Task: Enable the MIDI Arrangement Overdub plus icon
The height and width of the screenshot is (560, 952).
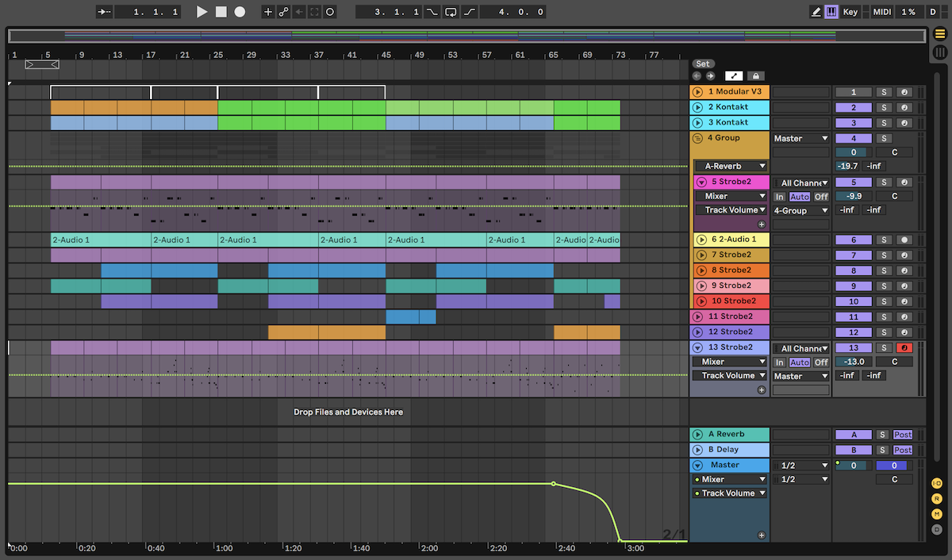Action: click(x=267, y=12)
